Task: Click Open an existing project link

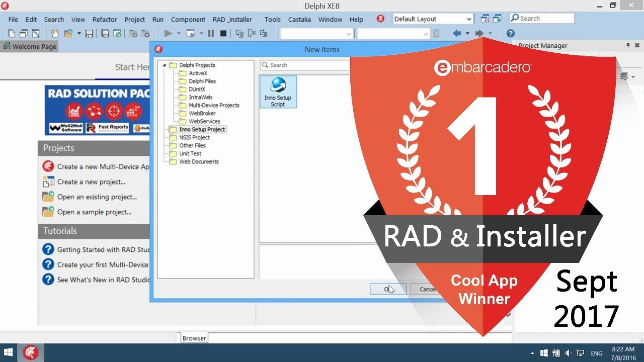Action: tap(97, 197)
